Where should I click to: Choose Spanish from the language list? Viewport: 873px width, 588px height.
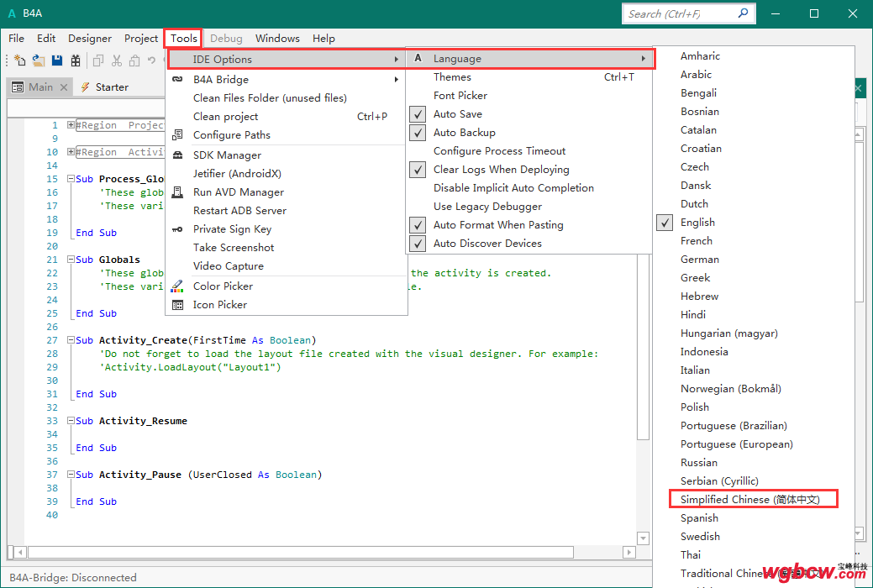click(699, 517)
